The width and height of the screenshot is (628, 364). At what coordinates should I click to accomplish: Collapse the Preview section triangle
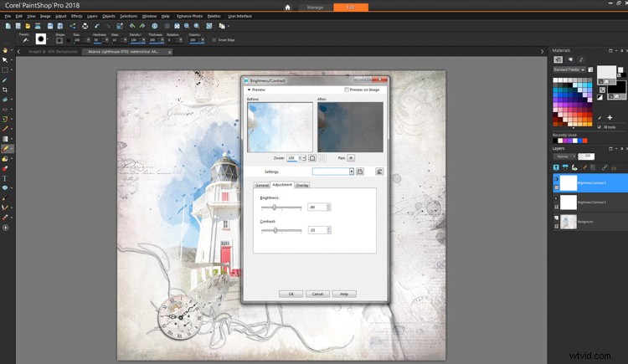250,90
